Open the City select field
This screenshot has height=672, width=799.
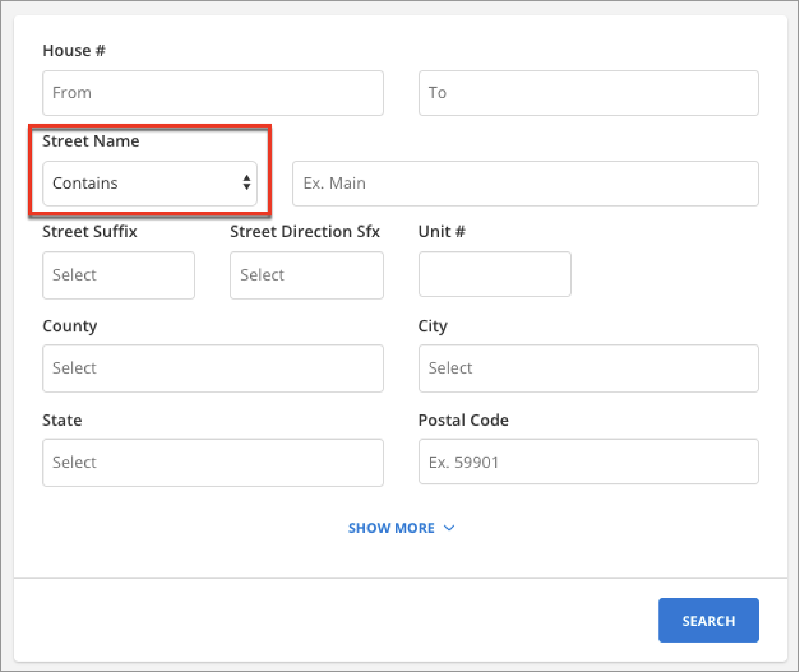[x=588, y=368]
